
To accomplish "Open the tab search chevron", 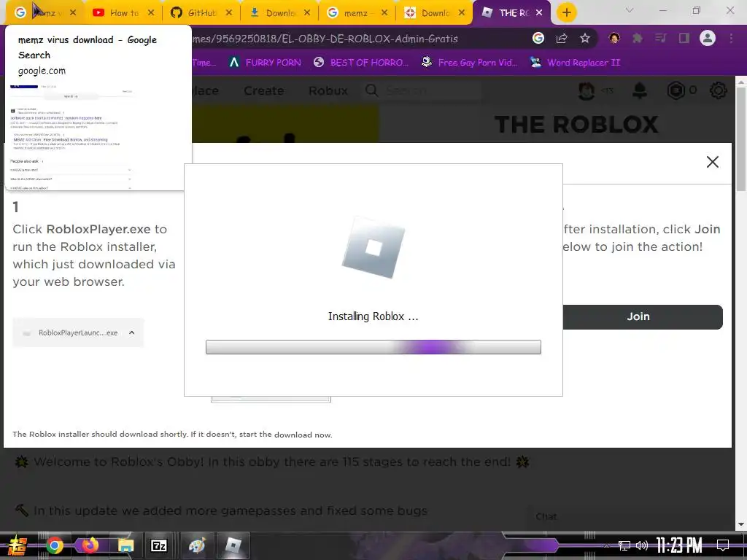I will tap(630, 10).
